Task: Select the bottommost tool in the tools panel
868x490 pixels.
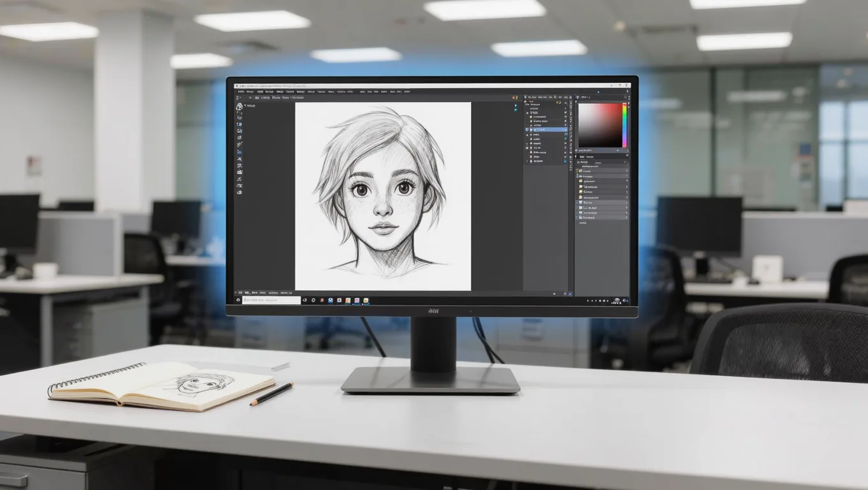Action: [x=239, y=192]
